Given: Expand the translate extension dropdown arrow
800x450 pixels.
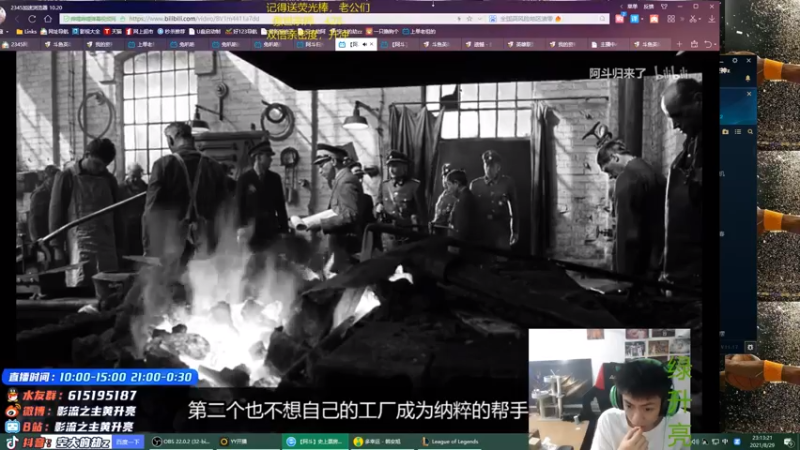Looking at the screenshot, I should point(642,19).
